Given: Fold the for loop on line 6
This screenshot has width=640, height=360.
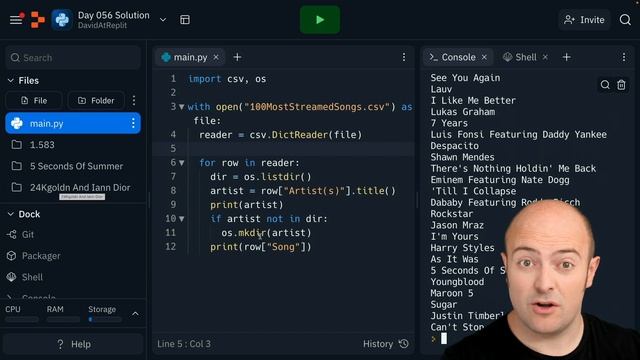Looking at the screenshot, I should click(x=182, y=163).
